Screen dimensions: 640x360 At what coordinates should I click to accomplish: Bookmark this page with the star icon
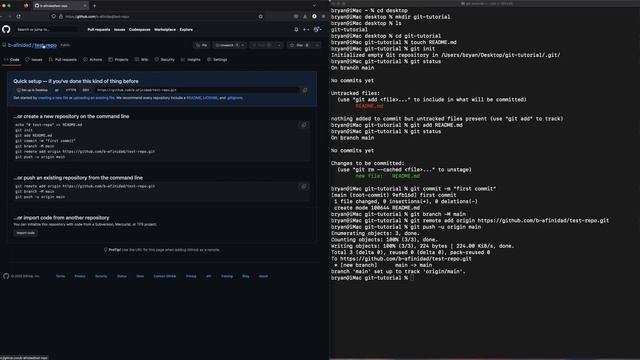click(260, 16)
